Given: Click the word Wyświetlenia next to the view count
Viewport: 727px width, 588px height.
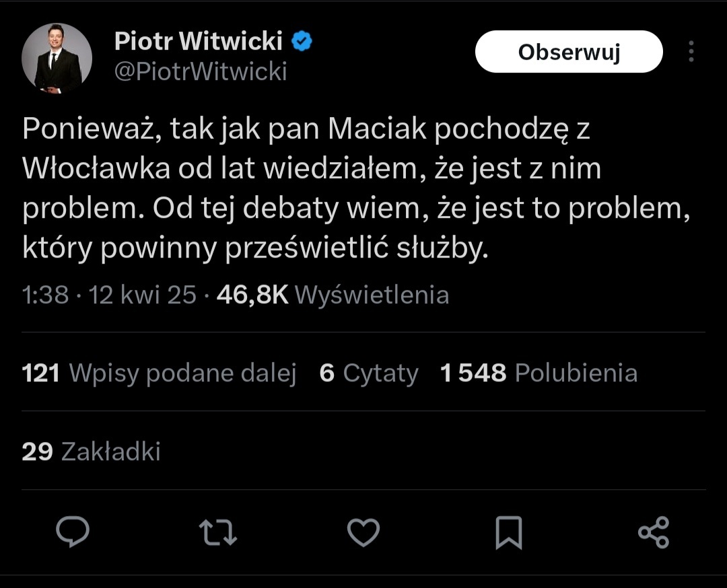Looking at the screenshot, I should click(372, 295).
